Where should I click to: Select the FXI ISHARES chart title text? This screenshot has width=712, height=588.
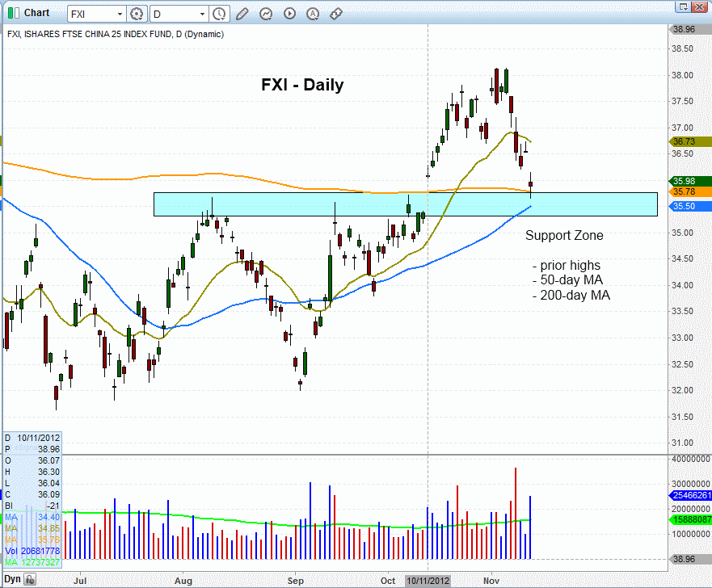pos(113,35)
